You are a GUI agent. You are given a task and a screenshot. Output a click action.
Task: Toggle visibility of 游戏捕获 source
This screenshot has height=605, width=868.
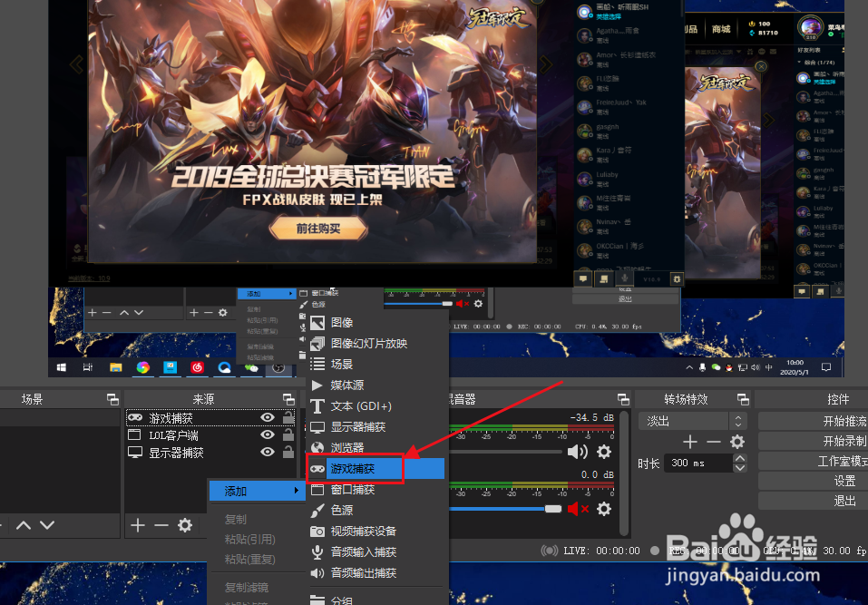click(x=268, y=418)
